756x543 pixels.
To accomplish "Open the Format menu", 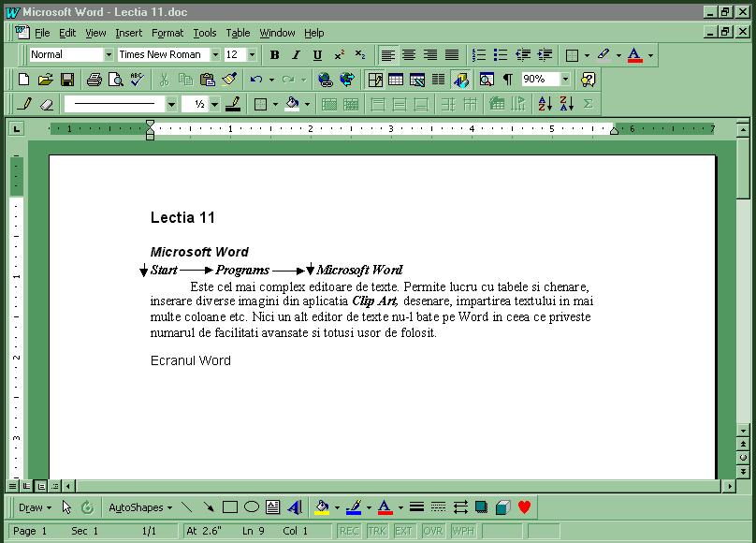I will [x=167, y=33].
